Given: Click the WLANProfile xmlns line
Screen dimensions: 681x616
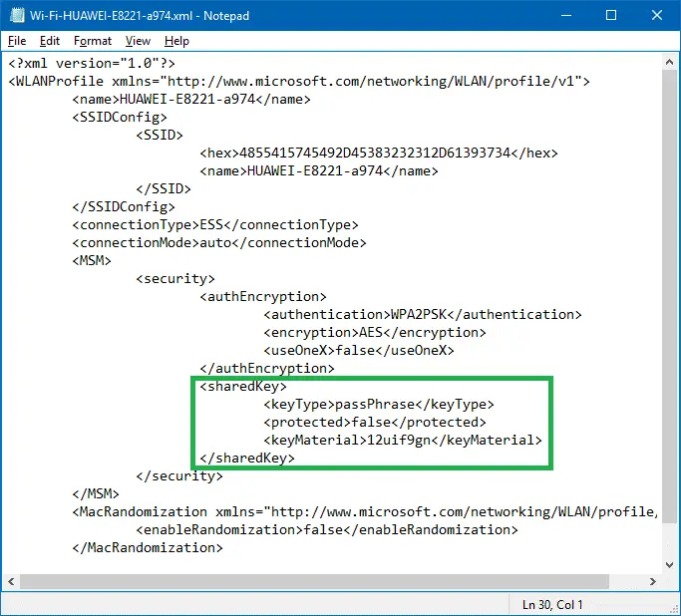Looking at the screenshot, I should (299, 81).
